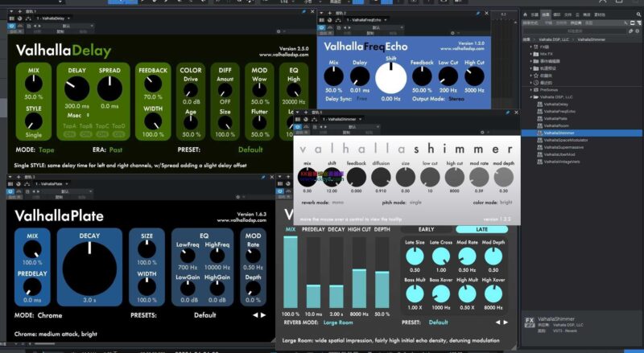
Task: Expand the PreSonus folder in the browser
Action: [x=531, y=90]
